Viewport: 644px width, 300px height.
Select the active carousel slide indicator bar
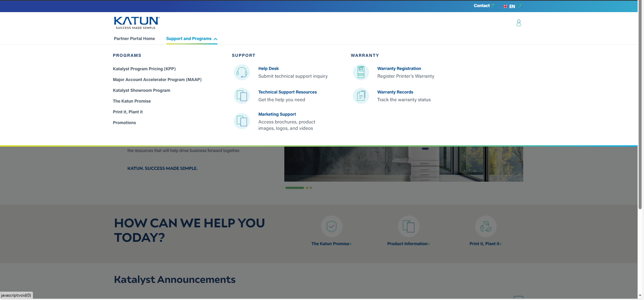click(294, 188)
